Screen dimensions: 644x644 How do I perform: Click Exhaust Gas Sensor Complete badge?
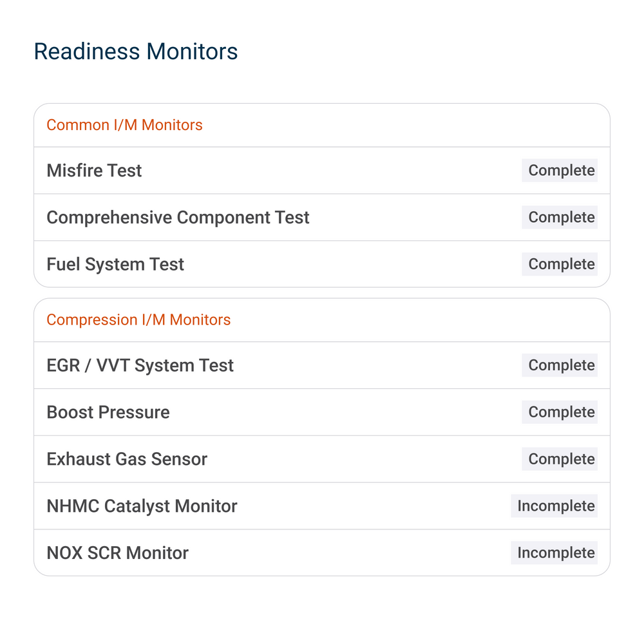tap(560, 459)
